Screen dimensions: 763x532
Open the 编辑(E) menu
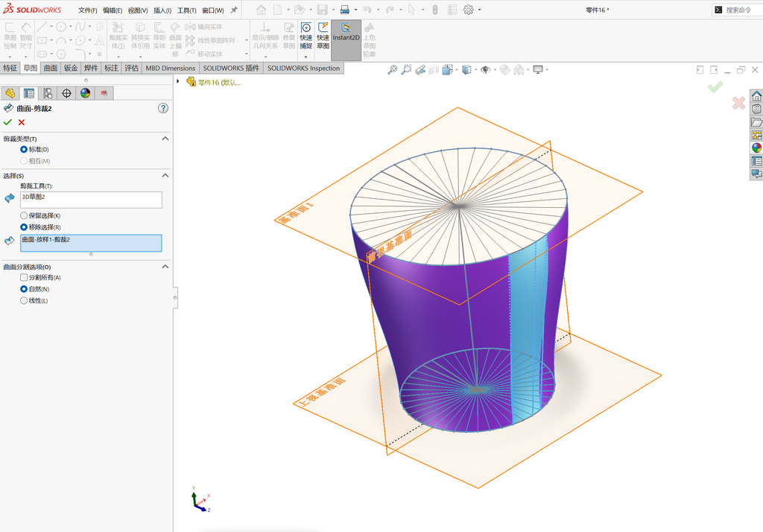coord(113,10)
